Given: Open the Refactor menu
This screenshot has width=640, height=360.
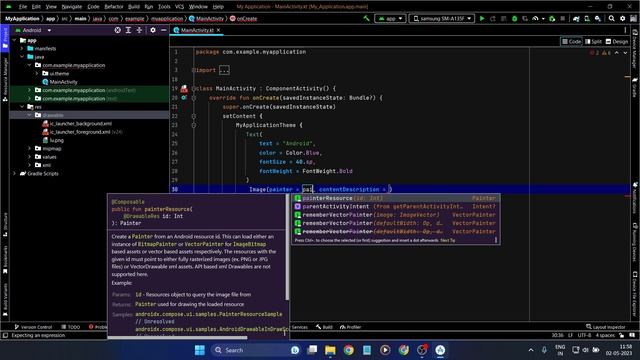Looking at the screenshot, I should click(x=113, y=7).
